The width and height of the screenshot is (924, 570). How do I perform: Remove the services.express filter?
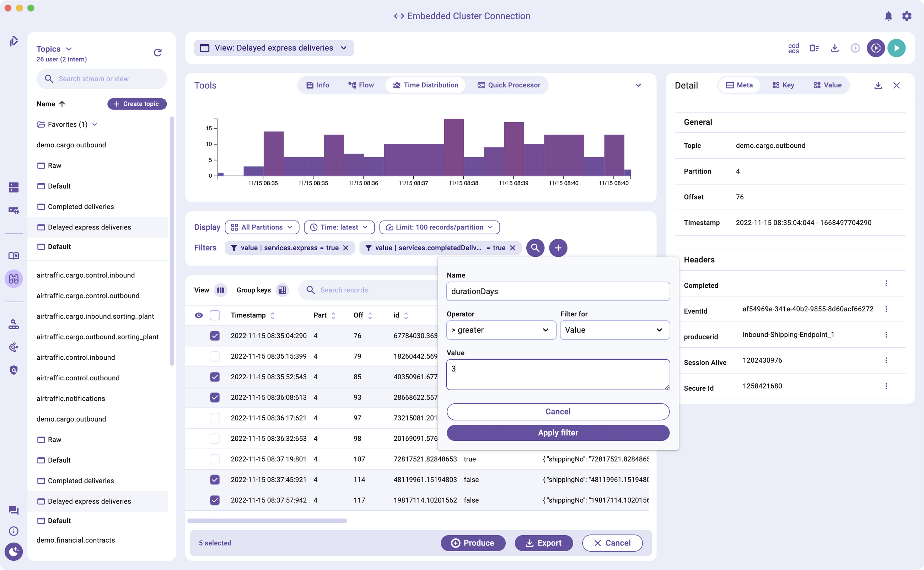pos(345,248)
